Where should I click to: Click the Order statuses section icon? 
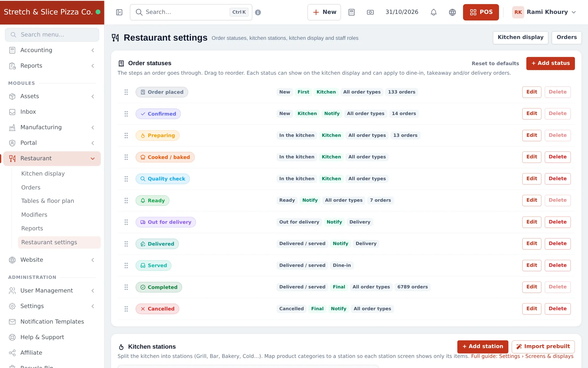coord(121,64)
